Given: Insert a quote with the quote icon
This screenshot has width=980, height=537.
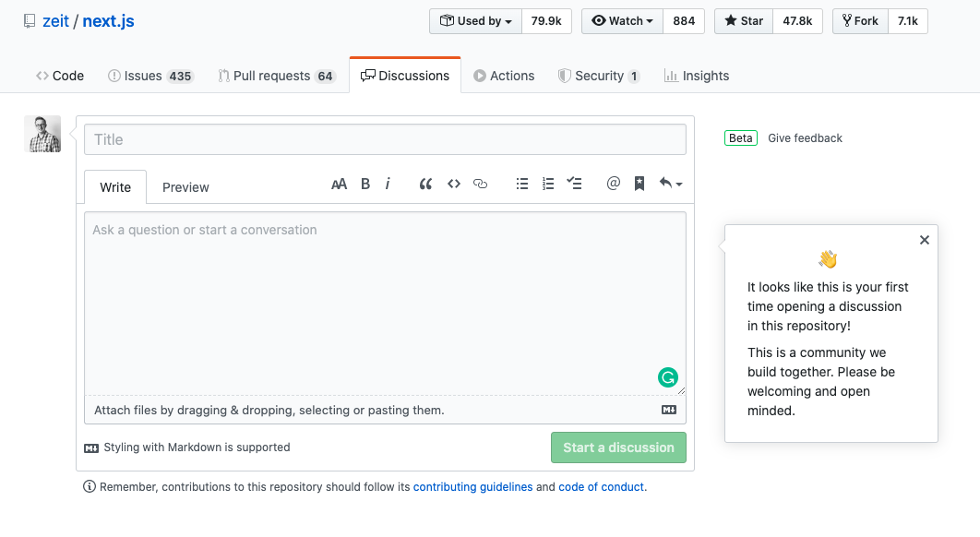Looking at the screenshot, I should coord(425,184).
